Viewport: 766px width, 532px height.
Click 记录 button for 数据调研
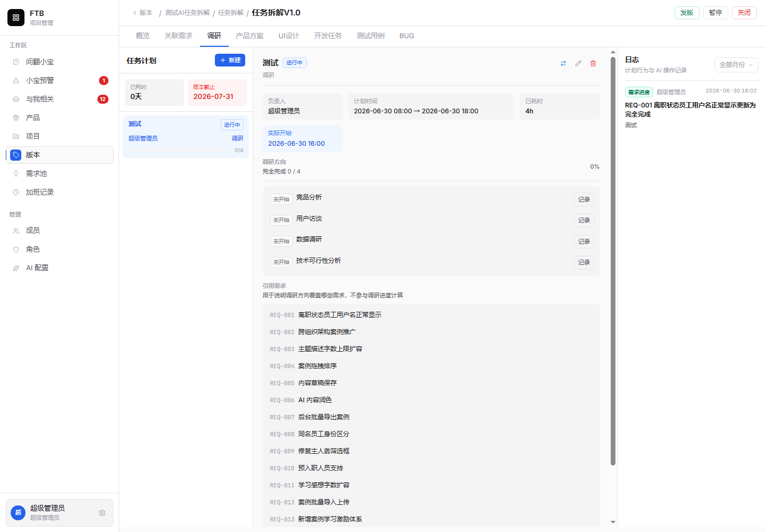(x=584, y=242)
